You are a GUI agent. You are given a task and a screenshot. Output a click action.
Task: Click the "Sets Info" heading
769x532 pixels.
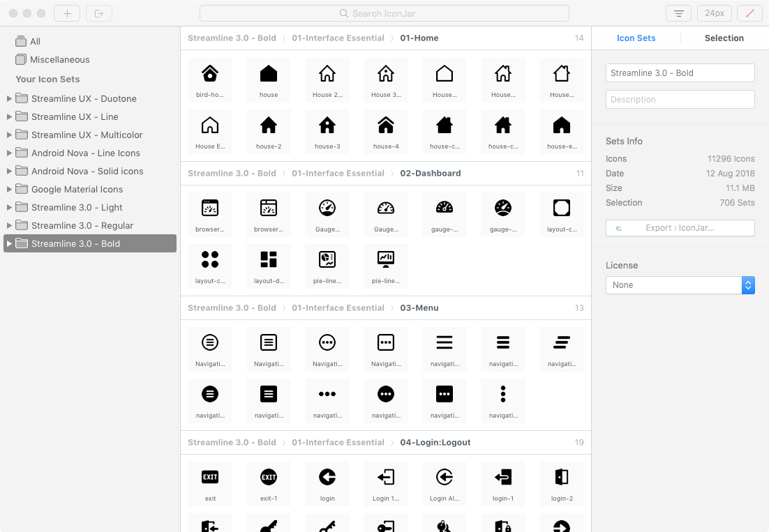[x=624, y=141]
